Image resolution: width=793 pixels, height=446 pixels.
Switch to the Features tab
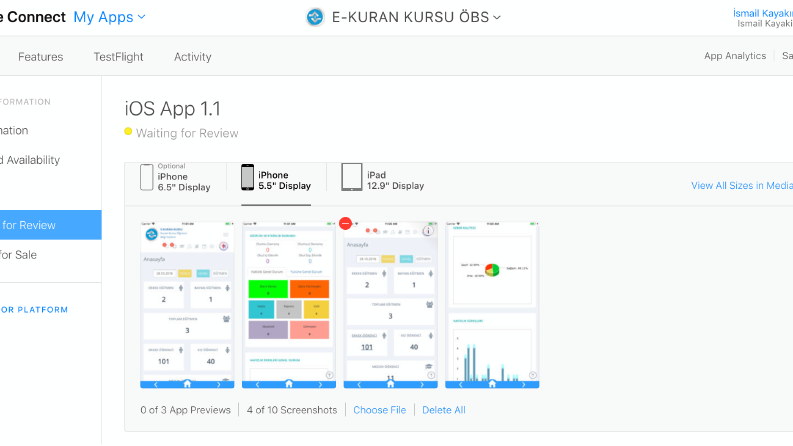[40, 57]
